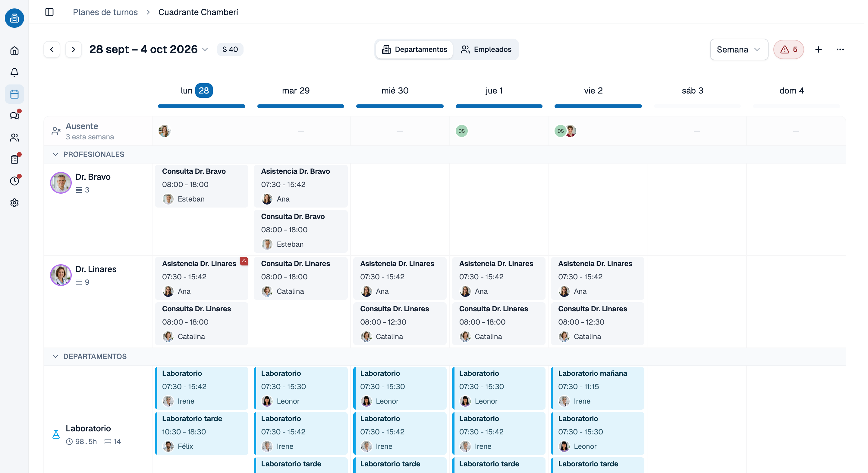Open Laboratorio mañana shift on Friday

(x=597, y=388)
